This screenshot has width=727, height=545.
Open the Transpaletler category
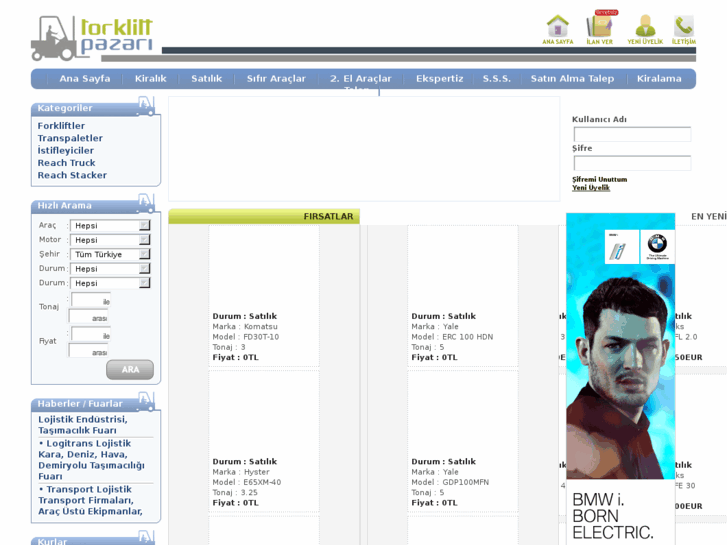coord(70,138)
